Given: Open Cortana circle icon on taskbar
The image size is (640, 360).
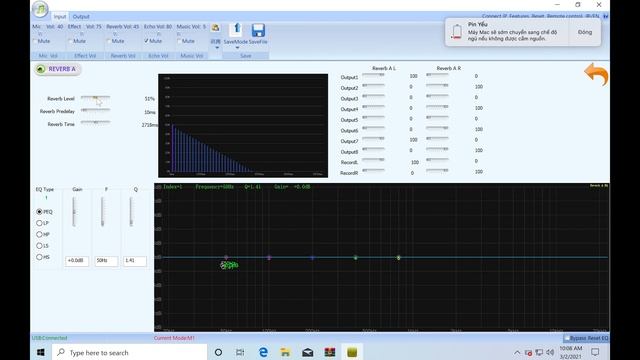Looking at the screenshot, I should pyautogui.click(x=218, y=352).
